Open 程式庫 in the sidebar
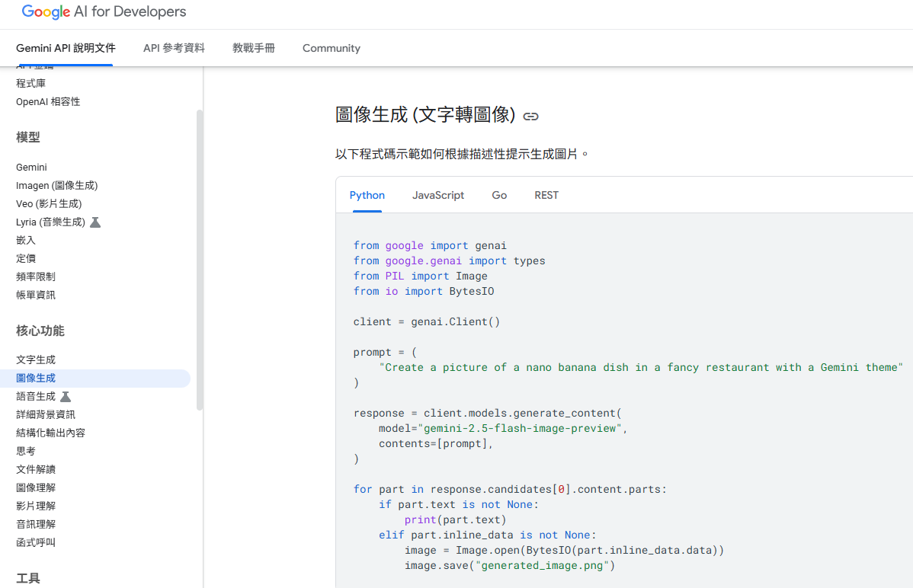 tap(30, 83)
